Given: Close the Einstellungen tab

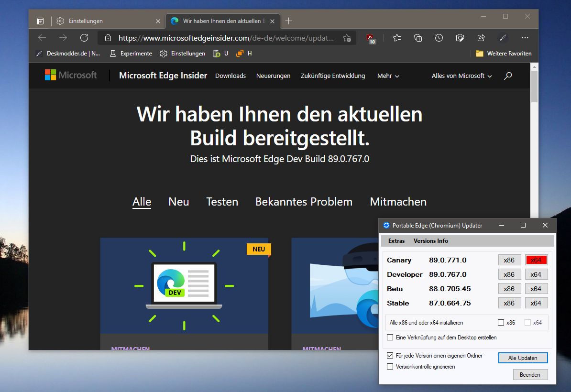Looking at the screenshot, I should (x=158, y=21).
